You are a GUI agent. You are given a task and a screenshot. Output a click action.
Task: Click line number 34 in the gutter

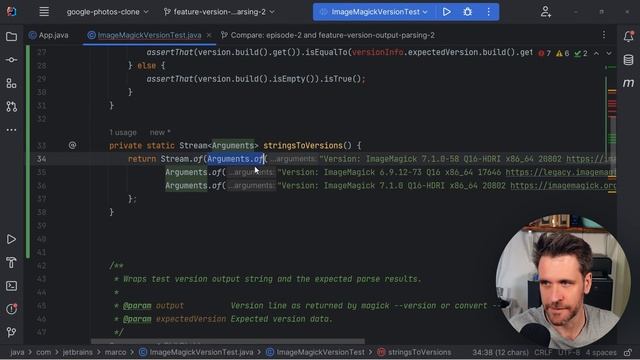(x=42, y=159)
